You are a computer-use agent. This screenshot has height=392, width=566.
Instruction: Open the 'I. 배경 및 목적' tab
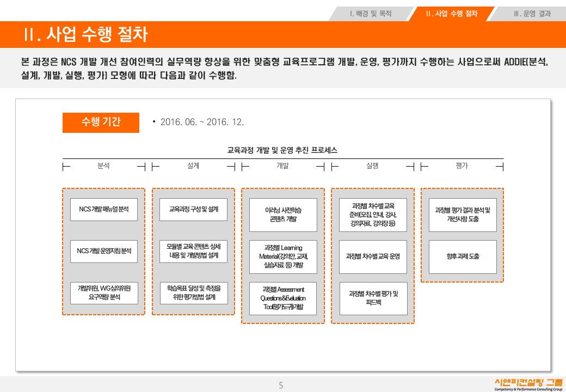pyautogui.click(x=371, y=14)
